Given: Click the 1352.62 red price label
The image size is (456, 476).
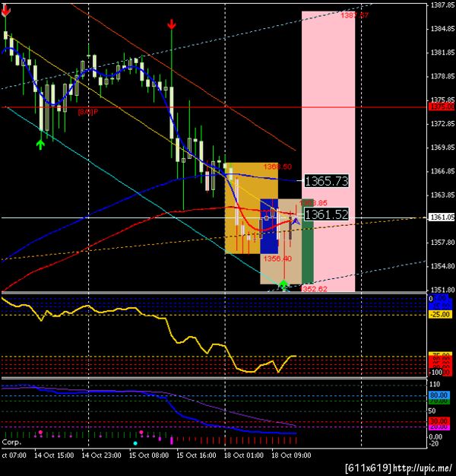Looking at the screenshot, I should [314, 289].
